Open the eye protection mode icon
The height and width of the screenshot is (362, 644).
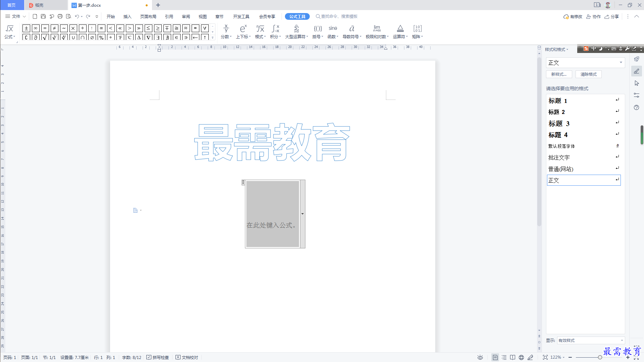coord(480,357)
